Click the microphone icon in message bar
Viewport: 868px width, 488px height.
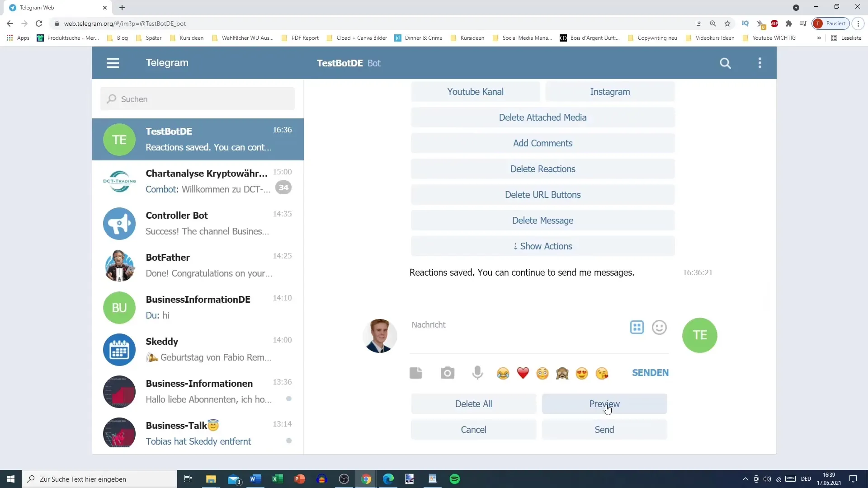(477, 373)
